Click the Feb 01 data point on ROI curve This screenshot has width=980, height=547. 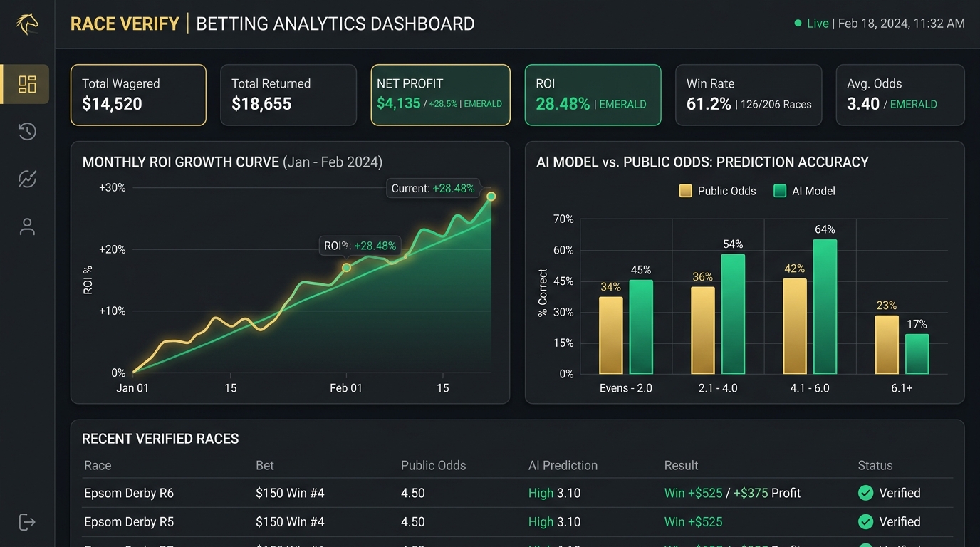tap(346, 268)
